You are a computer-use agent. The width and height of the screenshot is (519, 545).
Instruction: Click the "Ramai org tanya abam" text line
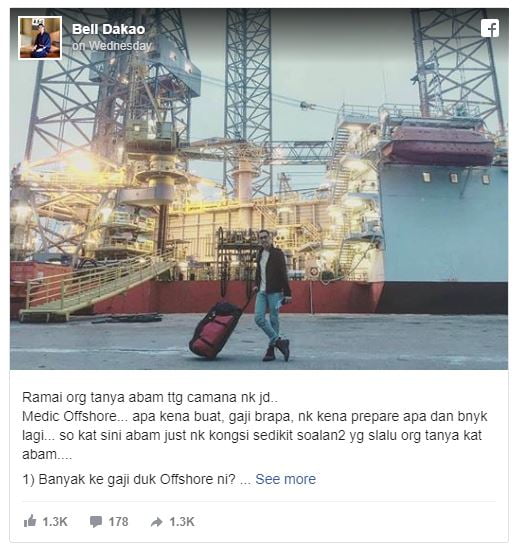150,397
